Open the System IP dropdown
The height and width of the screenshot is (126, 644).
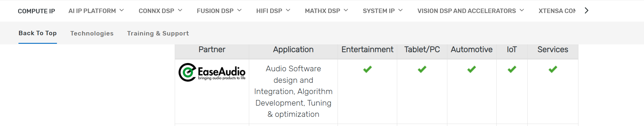(382, 11)
